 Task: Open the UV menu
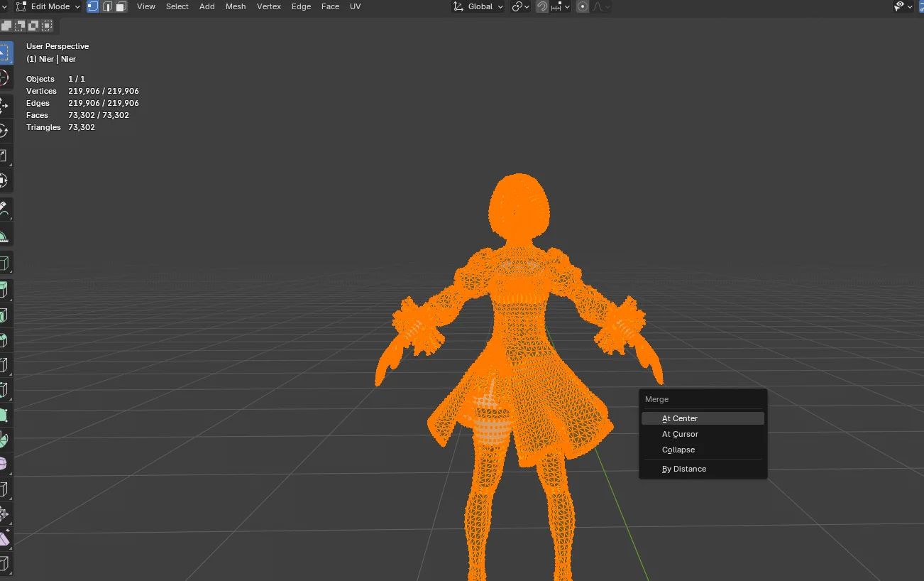(x=356, y=6)
